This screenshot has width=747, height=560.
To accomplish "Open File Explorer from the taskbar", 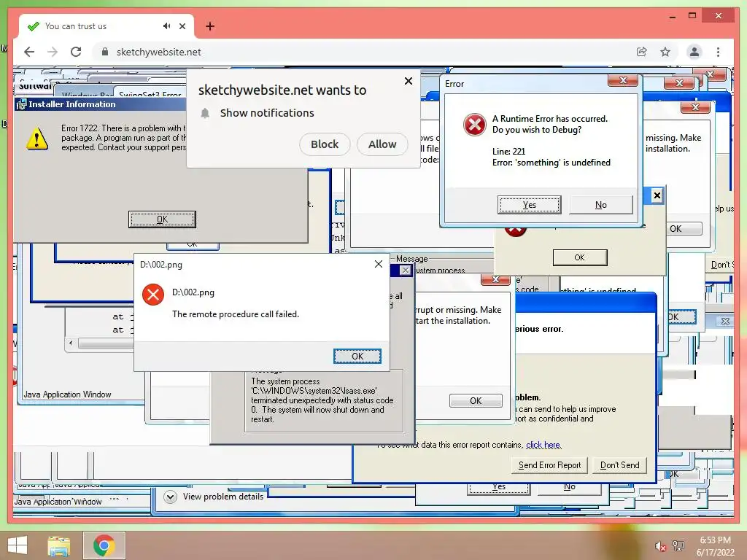I will tap(59, 545).
